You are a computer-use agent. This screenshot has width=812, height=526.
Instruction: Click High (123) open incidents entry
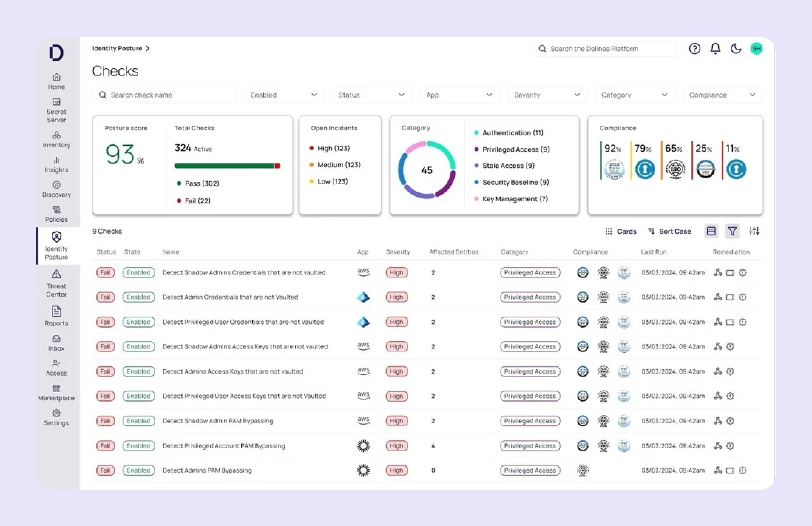pyautogui.click(x=329, y=148)
